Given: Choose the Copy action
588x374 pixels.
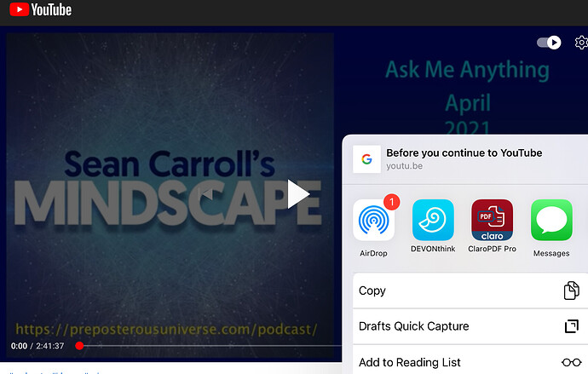Looking at the screenshot, I should click(x=470, y=291).
